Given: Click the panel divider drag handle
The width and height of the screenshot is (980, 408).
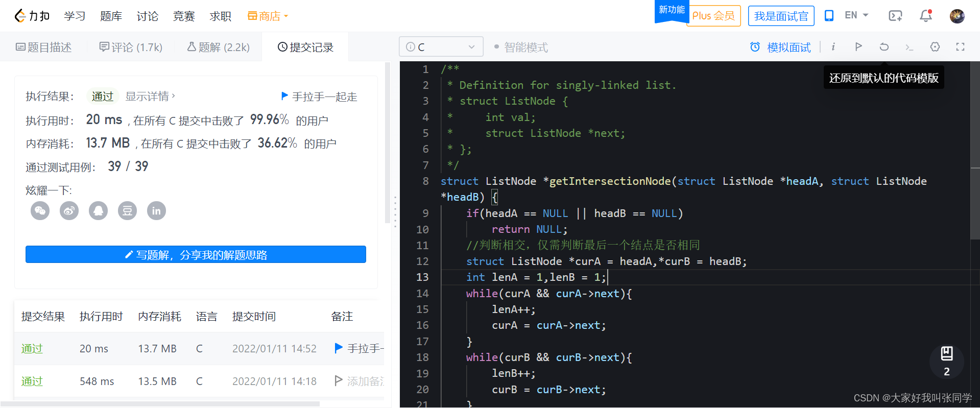Looking at the screenshot, I should tap(395, 211).
